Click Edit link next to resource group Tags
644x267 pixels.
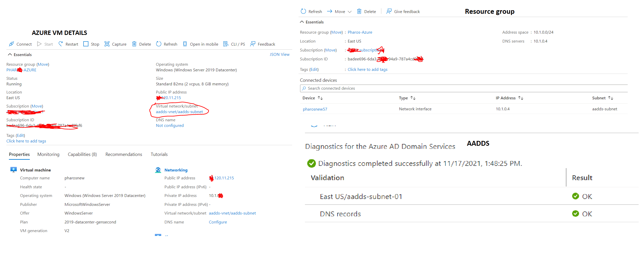(314, 70)
